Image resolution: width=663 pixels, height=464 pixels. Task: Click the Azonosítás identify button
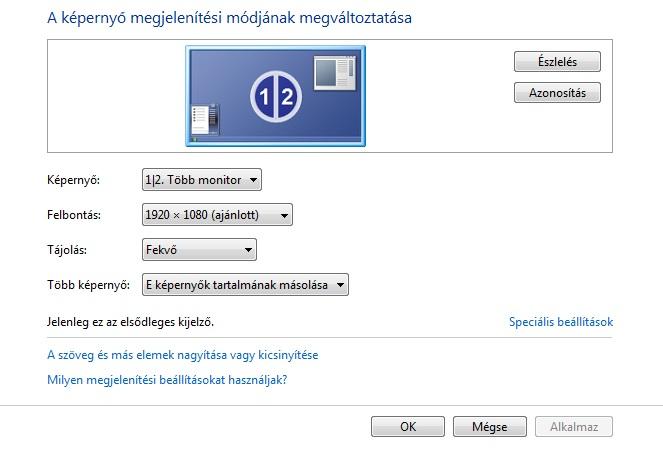(x=557, y=93)
